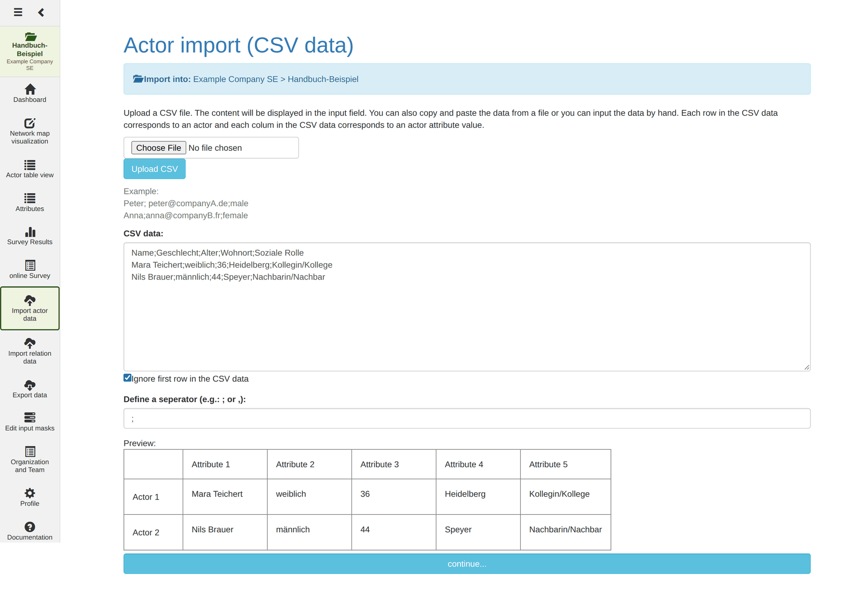Open the Import relation data icon

[30, 343]
